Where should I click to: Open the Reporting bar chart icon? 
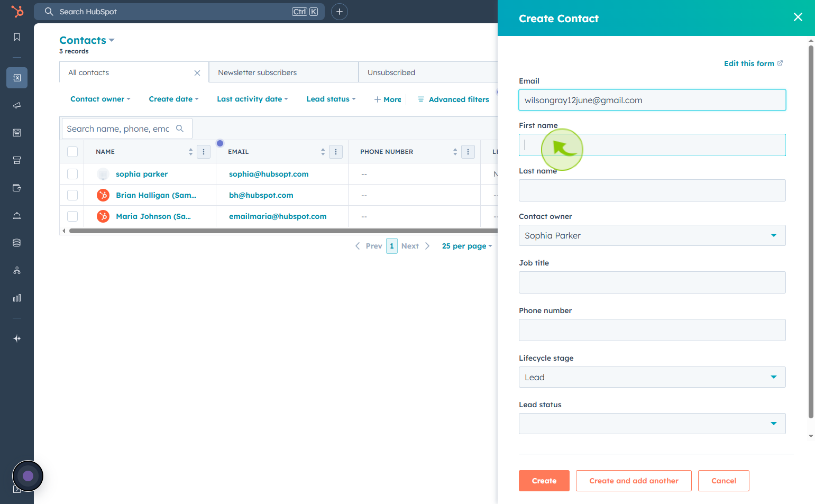point(17,298)
